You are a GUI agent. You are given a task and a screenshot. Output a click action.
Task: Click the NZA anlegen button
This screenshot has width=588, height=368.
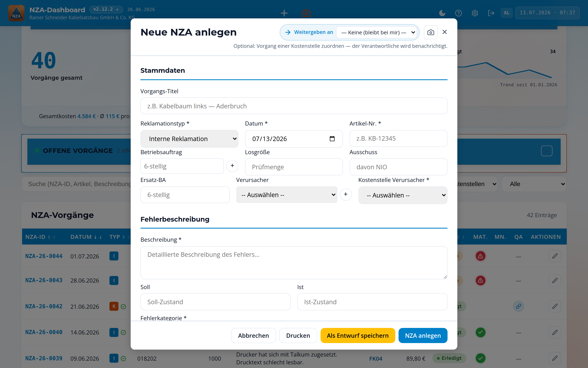coord(423,335)
